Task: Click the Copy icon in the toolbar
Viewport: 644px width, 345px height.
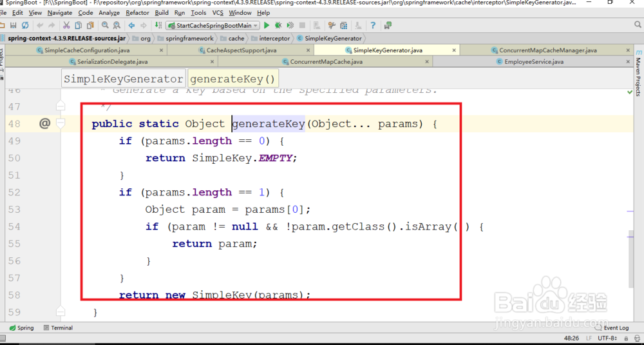Action: pos(78,26)
